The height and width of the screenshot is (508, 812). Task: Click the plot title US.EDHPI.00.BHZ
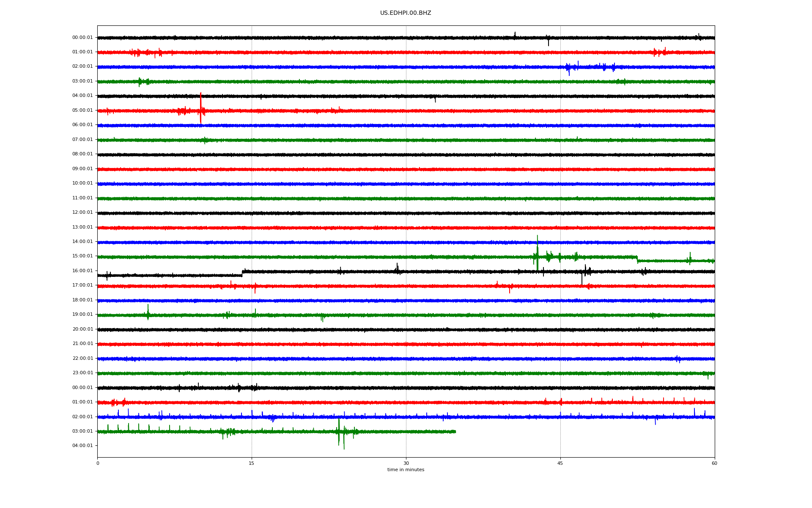405,13
